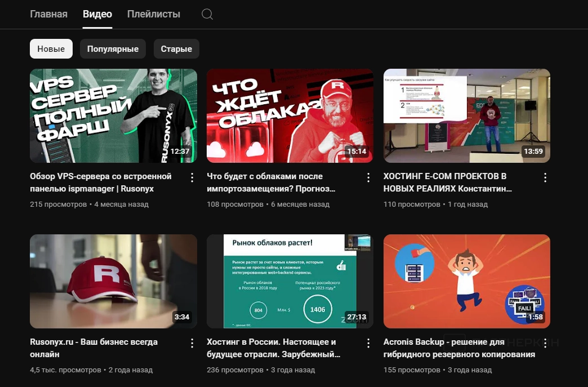Click title Acronis Backup - решение для гибридного
588x387 pixels.
tap(459, 348)
